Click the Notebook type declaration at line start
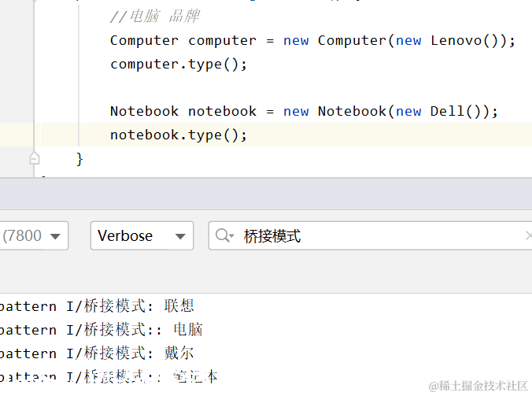532x396 pixels. 144,111
